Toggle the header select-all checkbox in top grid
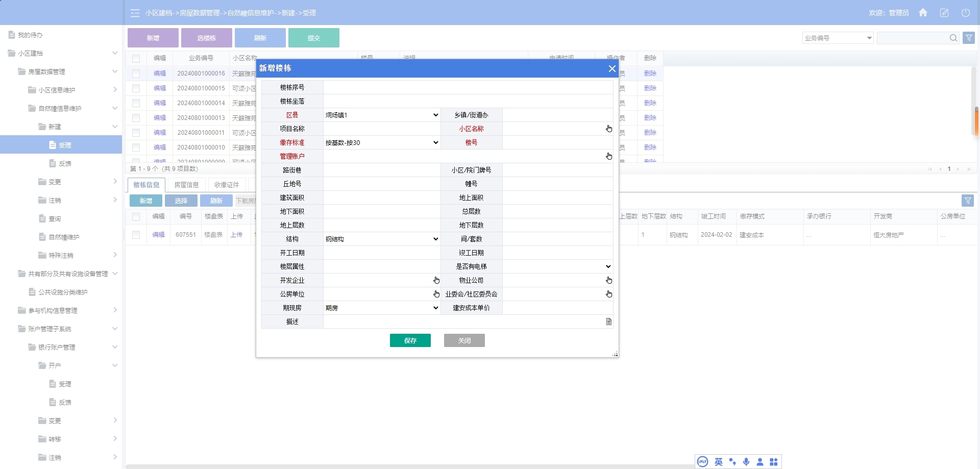Viewport: 980px width, 469px height. [x=136, y=58]
